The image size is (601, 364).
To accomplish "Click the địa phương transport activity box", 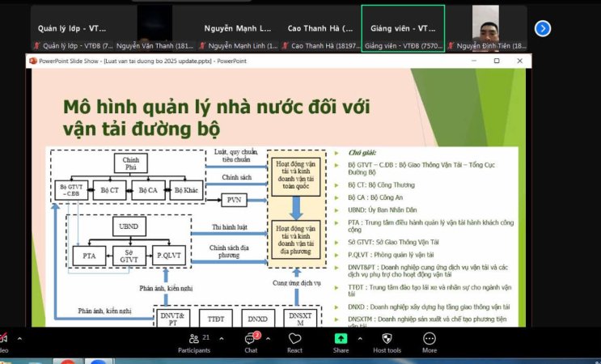I will point(295,240).
